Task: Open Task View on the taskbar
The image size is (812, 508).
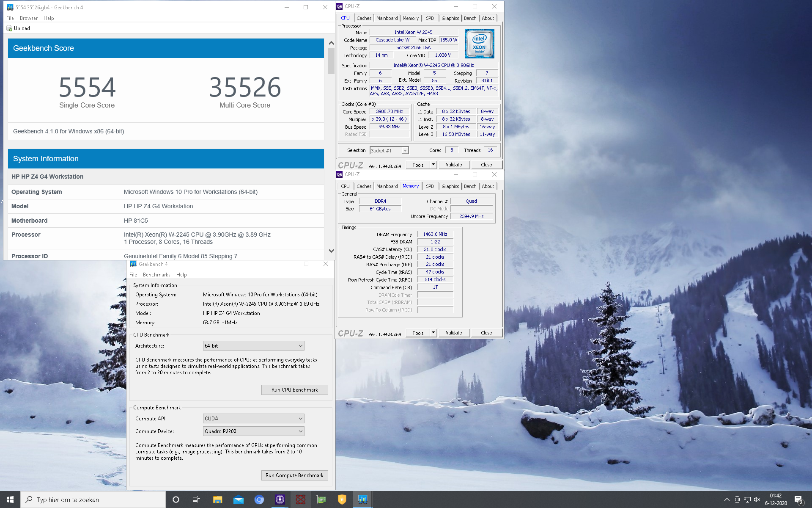Action: 196,500
